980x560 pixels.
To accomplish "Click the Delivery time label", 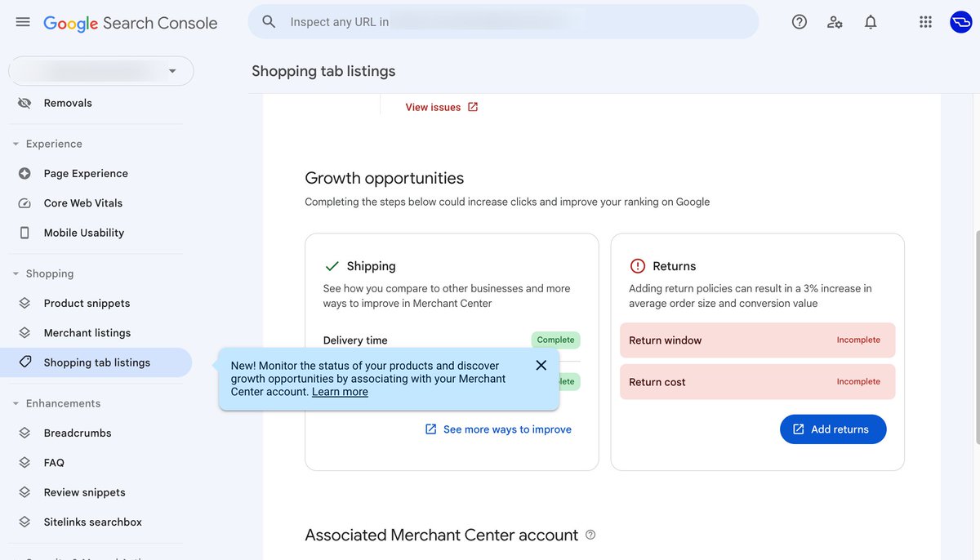I will click(x=355, y=340).
